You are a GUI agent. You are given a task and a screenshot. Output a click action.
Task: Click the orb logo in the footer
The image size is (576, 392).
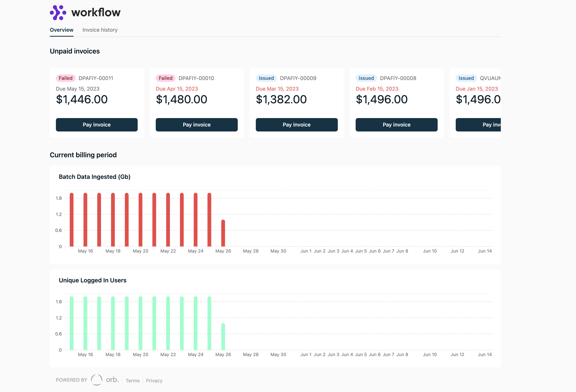tap(105, 380)
